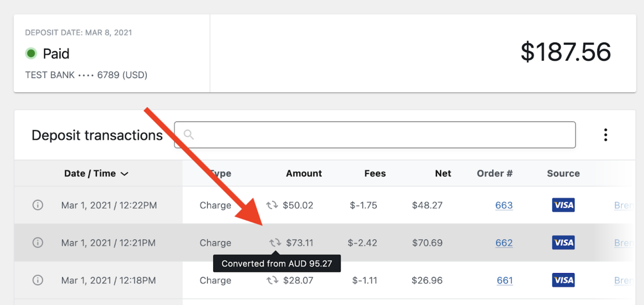The image size is (644, 305).
Task: Click info icon for 12:21PM transaction
Action: tap(38, 242)
